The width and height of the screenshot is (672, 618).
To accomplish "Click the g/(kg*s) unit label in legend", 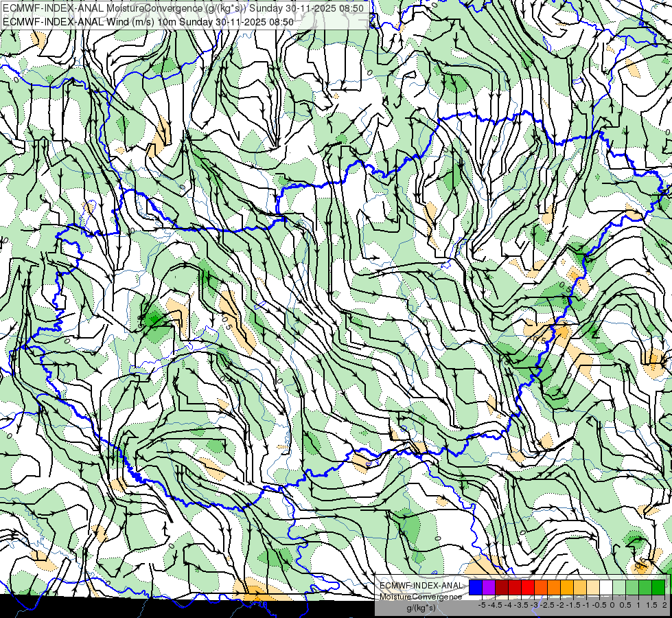I will tap(421, 608).
